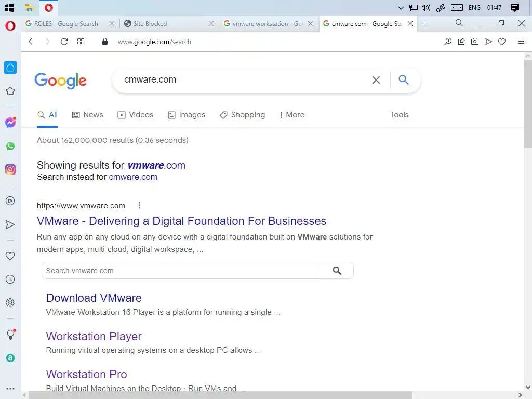
Task: Open sidebar setup three dots
Action: pyautogui.click(x=10, y=389)
